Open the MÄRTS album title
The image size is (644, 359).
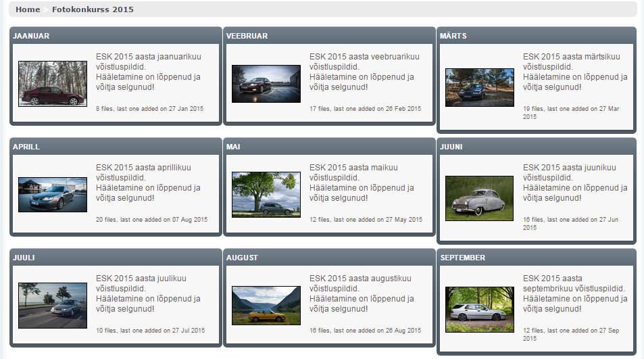tap(453, 36)
